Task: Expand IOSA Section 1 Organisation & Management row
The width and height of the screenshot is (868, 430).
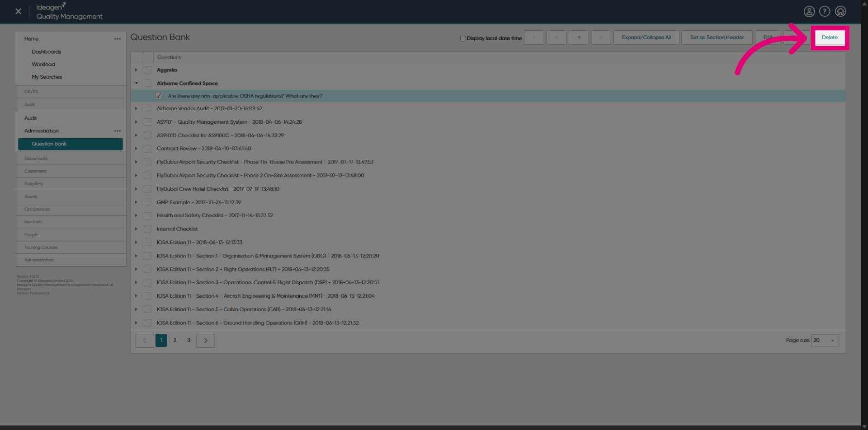Action: coord(136,256)
